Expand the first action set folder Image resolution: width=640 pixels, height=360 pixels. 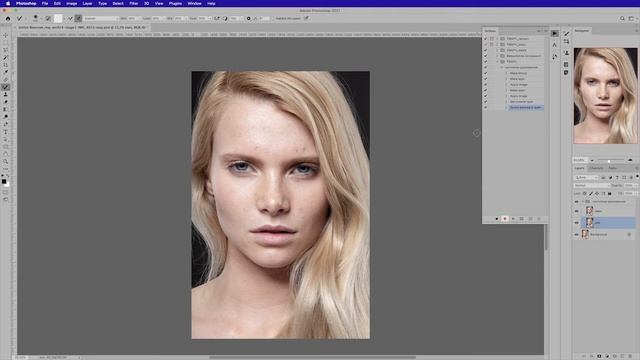pos(497,39)
